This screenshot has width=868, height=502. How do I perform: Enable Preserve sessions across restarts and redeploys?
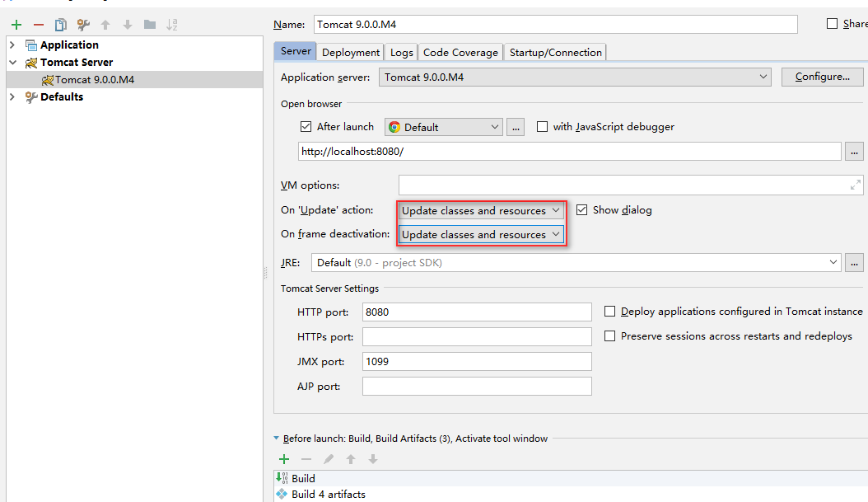click(610, 335)
